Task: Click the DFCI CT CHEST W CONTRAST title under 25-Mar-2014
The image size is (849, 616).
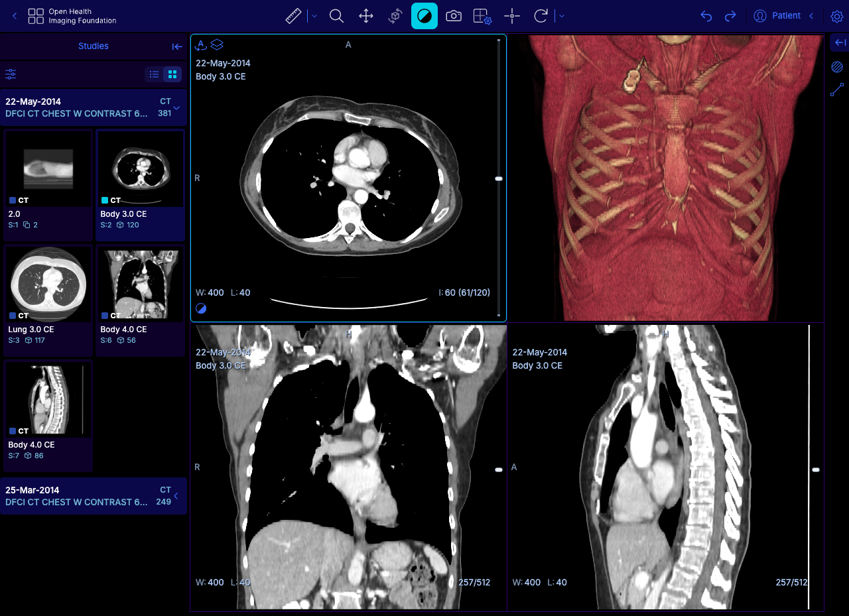Action: click(76, 502)
